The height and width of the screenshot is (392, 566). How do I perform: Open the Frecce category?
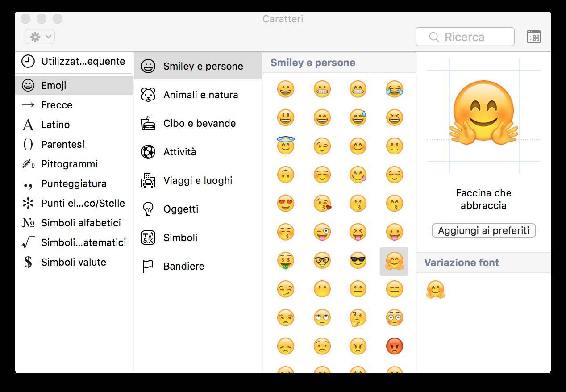click(x=74, y=105)
